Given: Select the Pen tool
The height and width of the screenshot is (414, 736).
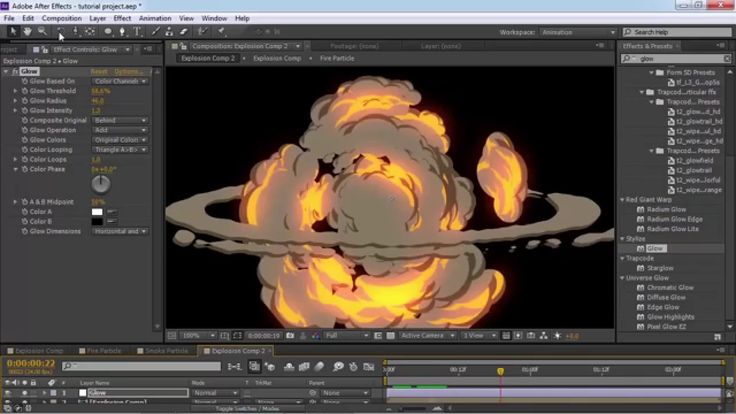Looking at the screenshot, I should [x=122, y=31].
